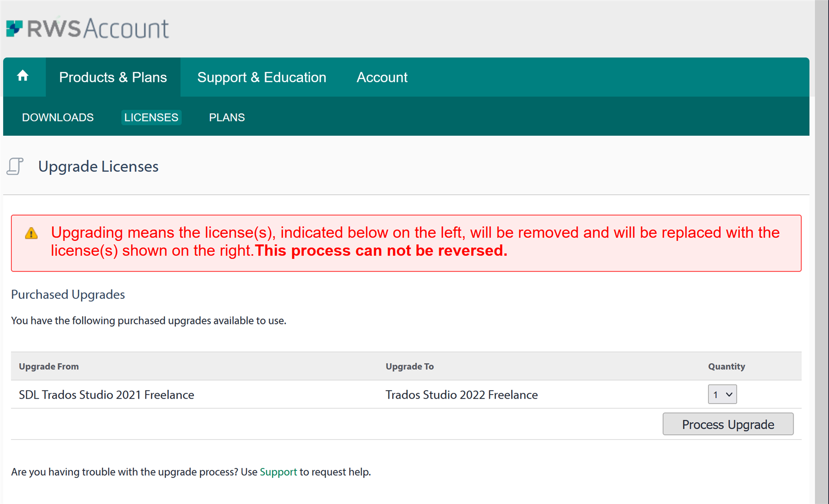Open the Quantity dropdown for the upgrade

[722, 394]
